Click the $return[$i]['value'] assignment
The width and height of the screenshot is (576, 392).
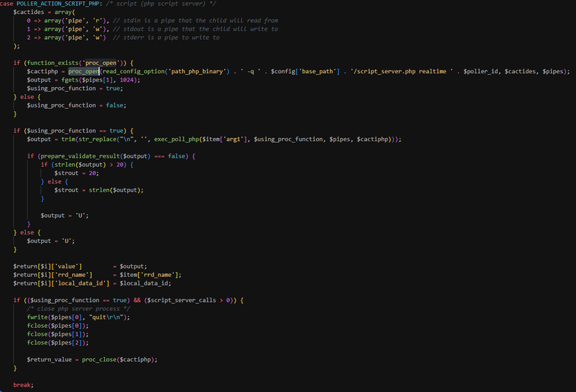pyautogui.click(x=80, y=266)
